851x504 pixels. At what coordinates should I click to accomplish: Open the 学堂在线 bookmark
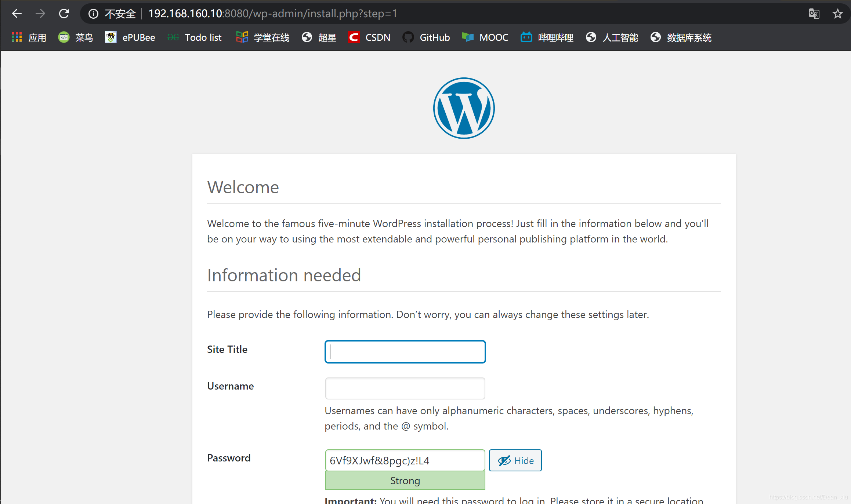(x=263, y=37)
